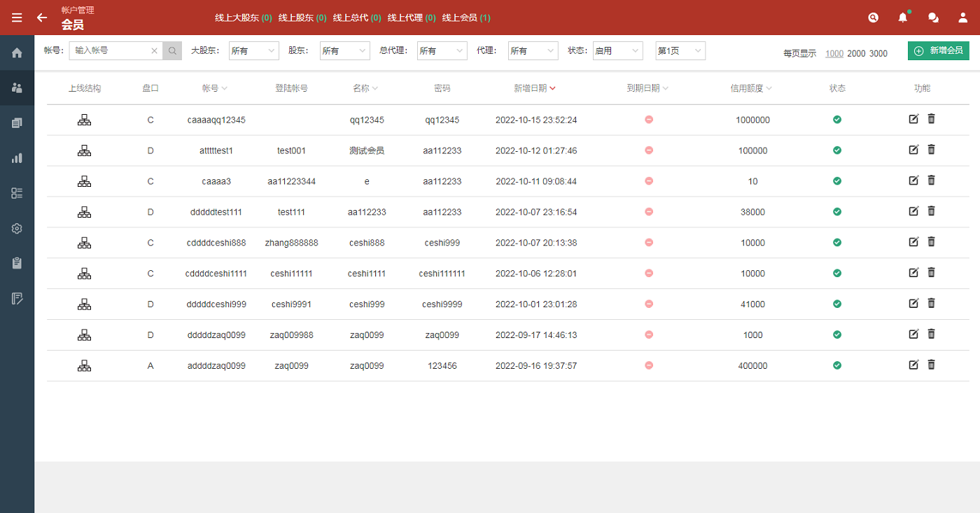Screen dimensions: 980x513
Task: Open the hamburger menu in header
Action: (17, 17)
